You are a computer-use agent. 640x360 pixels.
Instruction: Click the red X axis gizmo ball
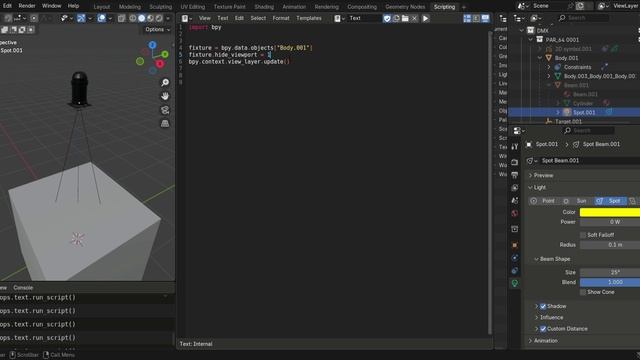(x=160, y=64)
